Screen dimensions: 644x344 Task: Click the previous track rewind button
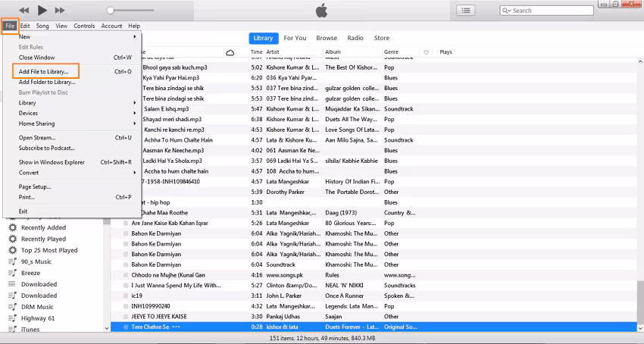pyautogui.click(x=24, y=11)
